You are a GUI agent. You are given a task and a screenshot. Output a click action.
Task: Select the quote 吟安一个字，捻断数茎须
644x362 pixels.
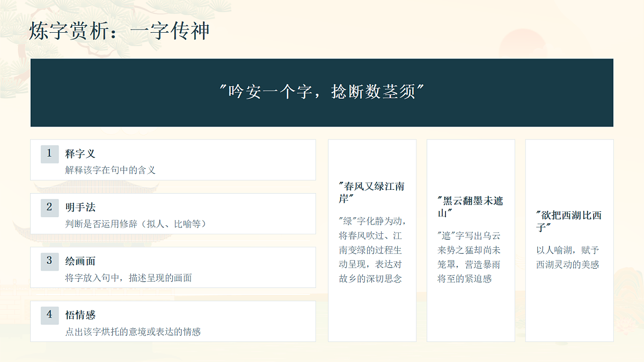(x=322, y=92)
